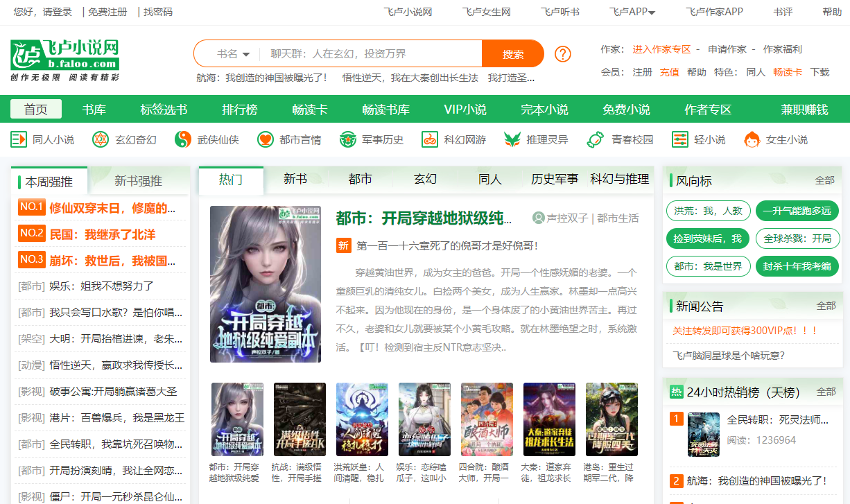Open 排行榜 in the green navigation bar
Viewport: 850px width, 504px height.
pos(240,110)
